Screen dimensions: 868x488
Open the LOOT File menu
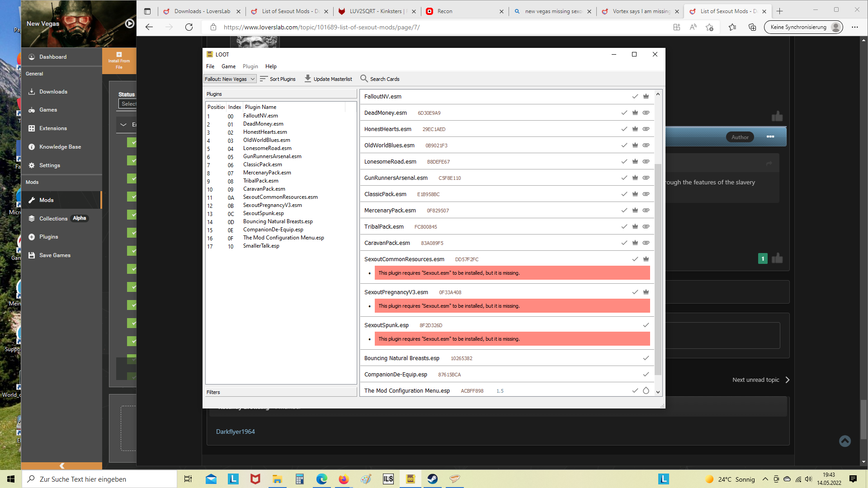210,66
